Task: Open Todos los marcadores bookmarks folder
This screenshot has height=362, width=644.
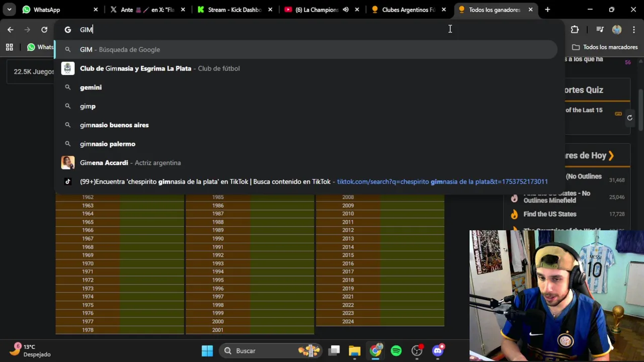Action: [605, 47]
